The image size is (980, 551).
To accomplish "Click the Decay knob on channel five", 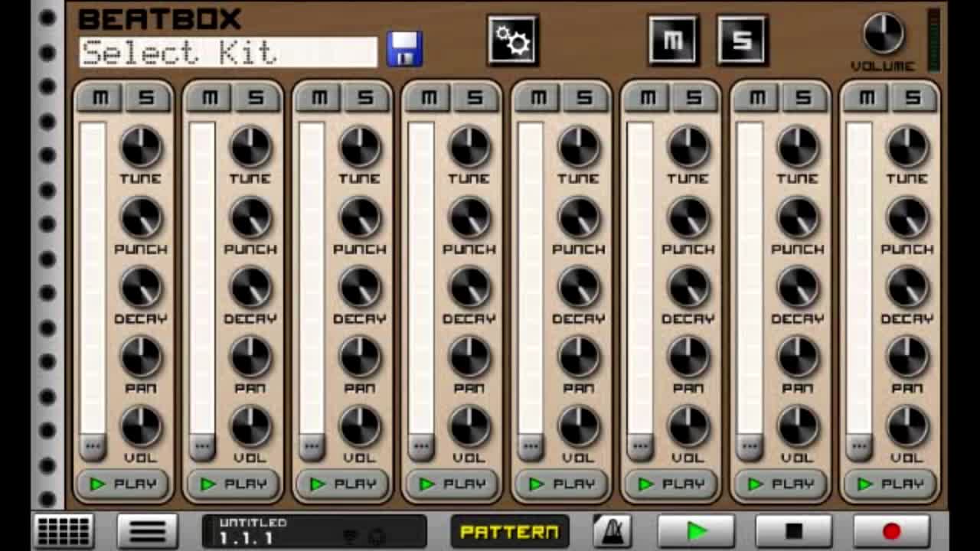I will [580, 287].
